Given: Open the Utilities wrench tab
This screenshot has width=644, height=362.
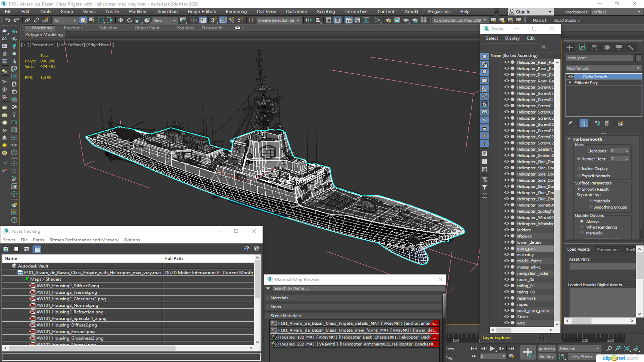Looking at the screenshot, I should point(631,48).
